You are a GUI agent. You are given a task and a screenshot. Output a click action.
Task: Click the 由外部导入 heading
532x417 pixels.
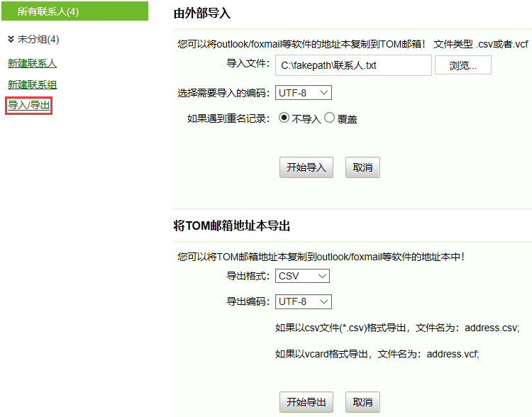[x=202, y=13]
